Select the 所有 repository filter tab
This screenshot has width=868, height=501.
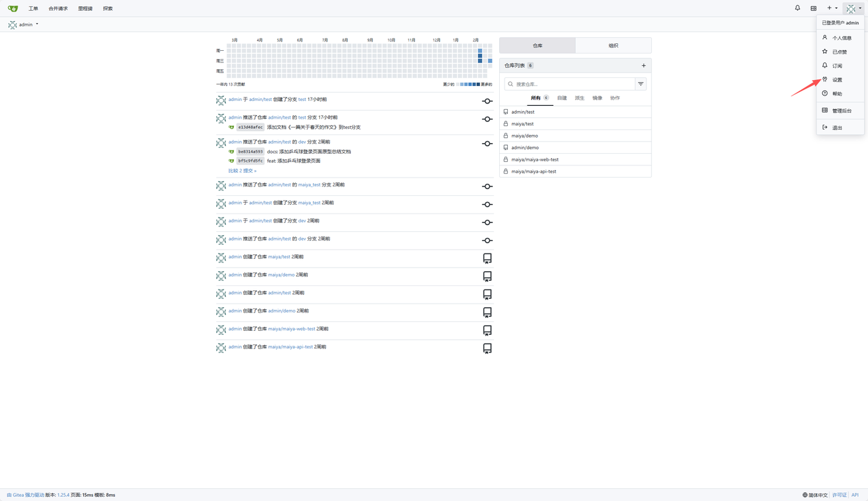(x=540, y=98)
